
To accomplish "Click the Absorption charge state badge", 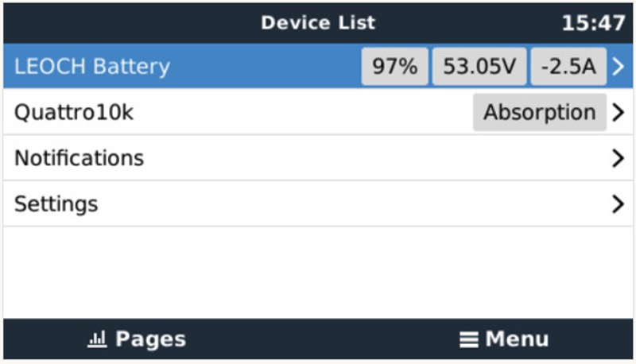I will (540, 112).
